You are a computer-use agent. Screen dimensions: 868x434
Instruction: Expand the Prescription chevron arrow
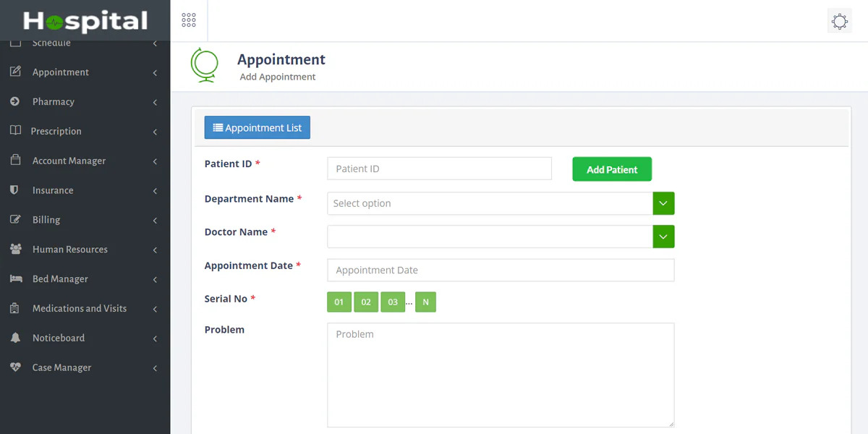point(155,132)
